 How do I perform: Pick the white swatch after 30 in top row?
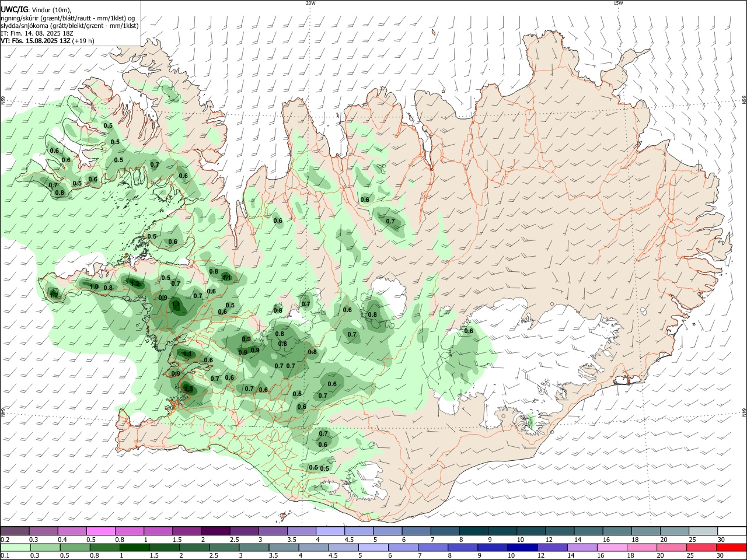(x=731, y=531)
